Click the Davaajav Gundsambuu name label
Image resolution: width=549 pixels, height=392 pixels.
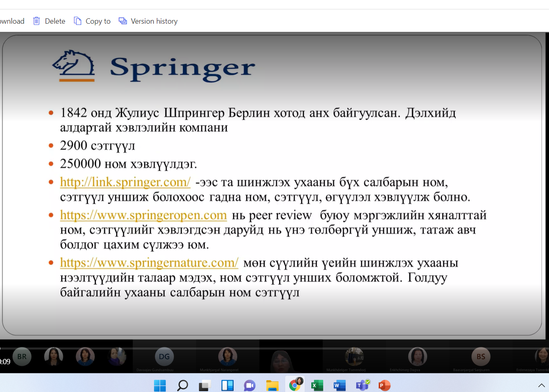(x=155, y=370)
